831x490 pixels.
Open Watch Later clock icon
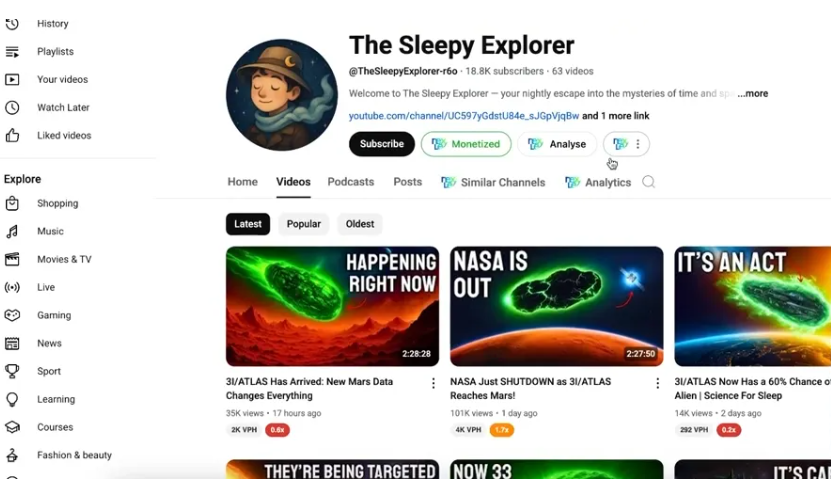point(12,108)
